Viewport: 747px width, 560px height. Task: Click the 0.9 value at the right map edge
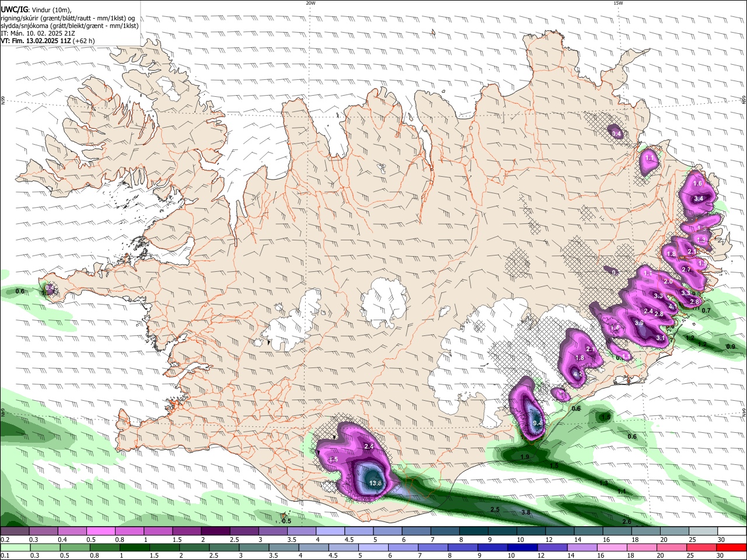point(731,346)
